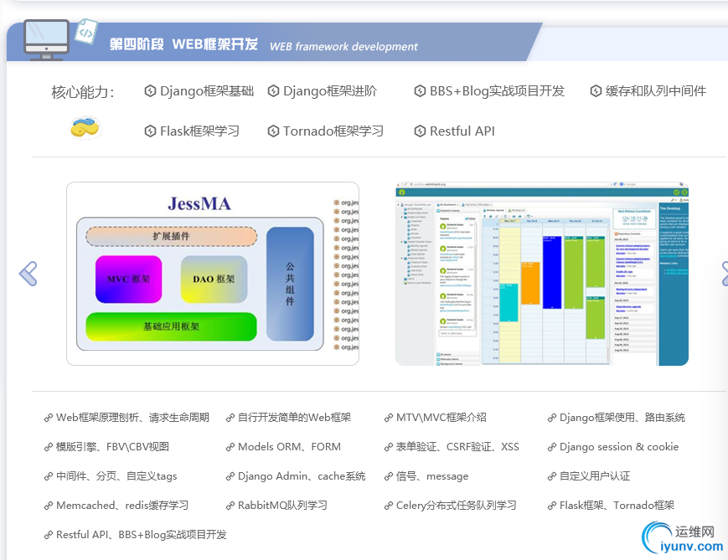
Task: Click link icon beside Django session & cookie
Action: (551, 447)
